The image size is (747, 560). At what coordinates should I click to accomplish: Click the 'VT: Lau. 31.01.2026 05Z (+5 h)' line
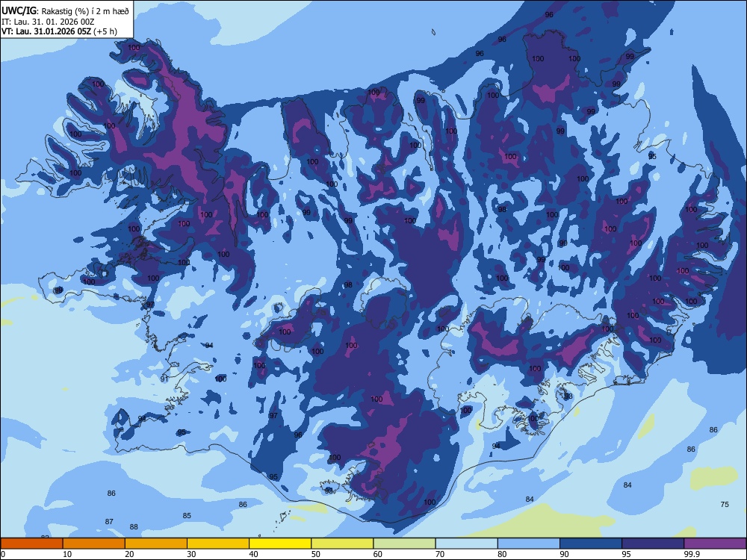click(59, 31)
